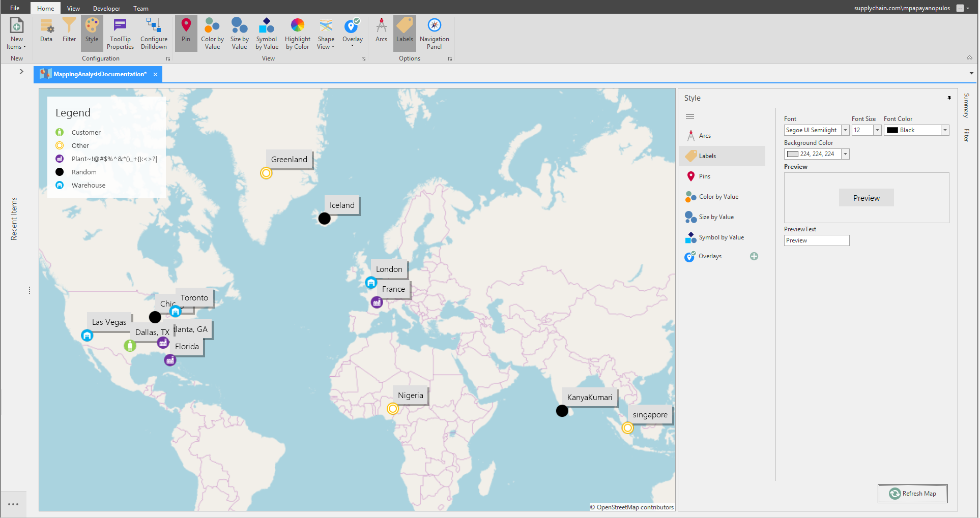Select Color by Value in ribbon
980x518 pixels.
coord(212,34)
